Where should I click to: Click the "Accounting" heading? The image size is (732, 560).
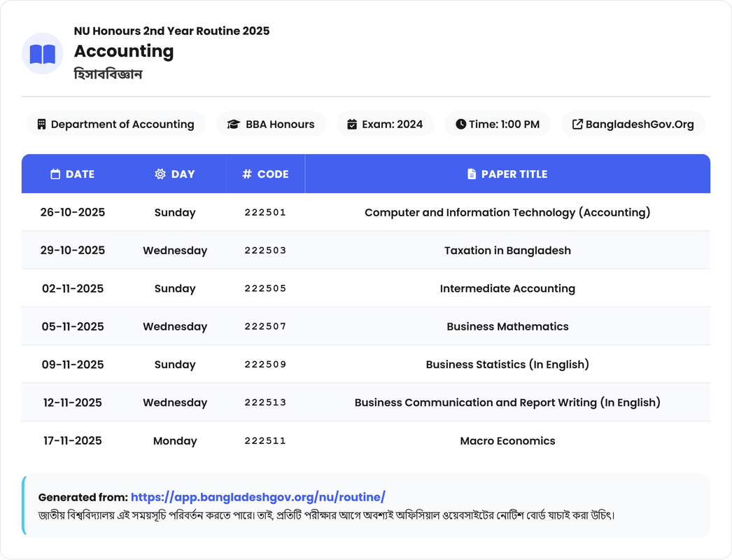(124, 51)
